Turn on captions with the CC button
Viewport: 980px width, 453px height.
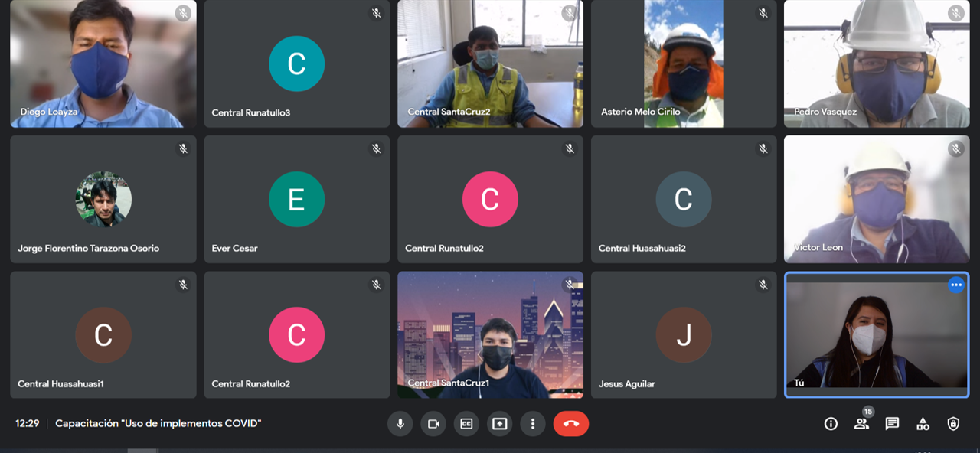(x=466, y=423)
